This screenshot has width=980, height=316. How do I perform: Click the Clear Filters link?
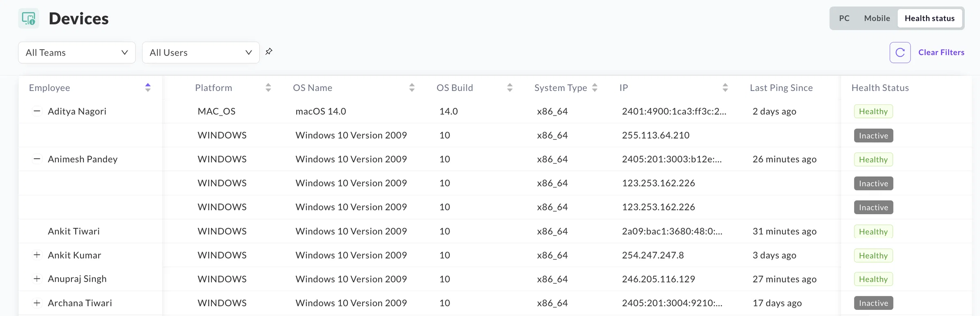point(941,52)
